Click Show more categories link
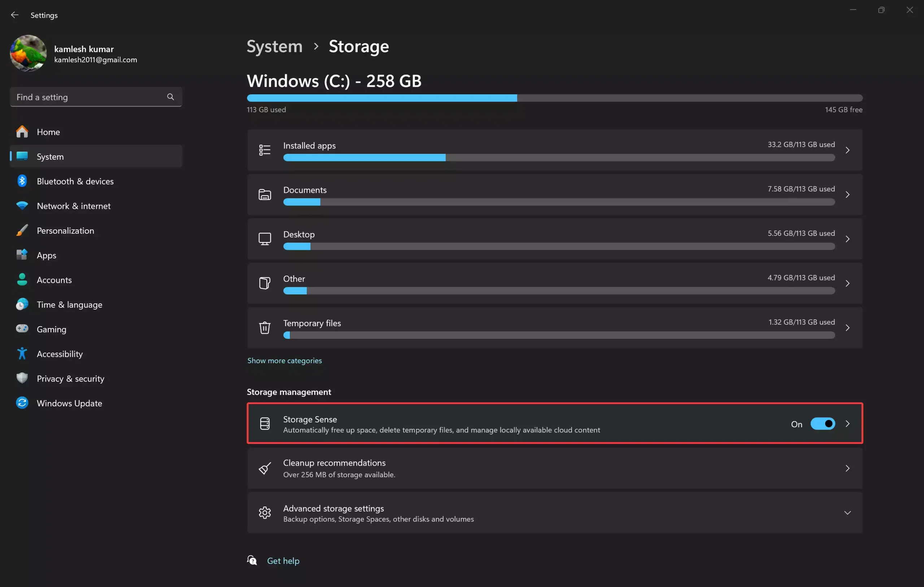This screenshot has width=924, height=587. [x=284, y=361]
